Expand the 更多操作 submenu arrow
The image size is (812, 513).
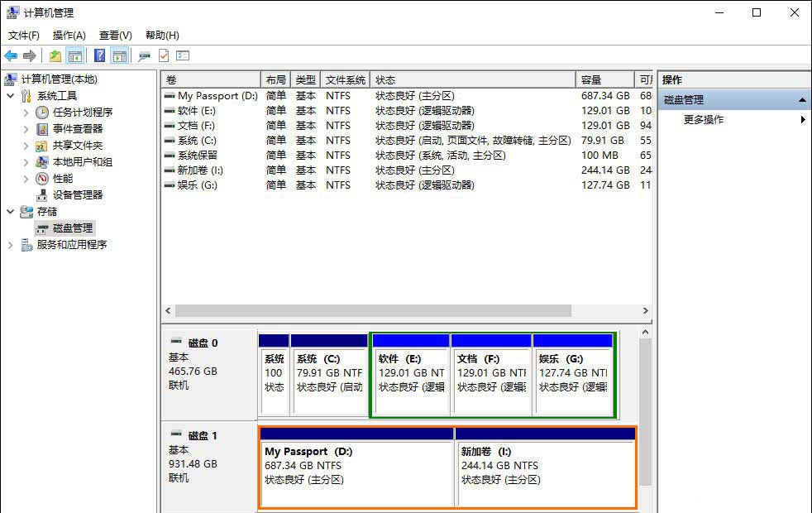pos(802,119)
